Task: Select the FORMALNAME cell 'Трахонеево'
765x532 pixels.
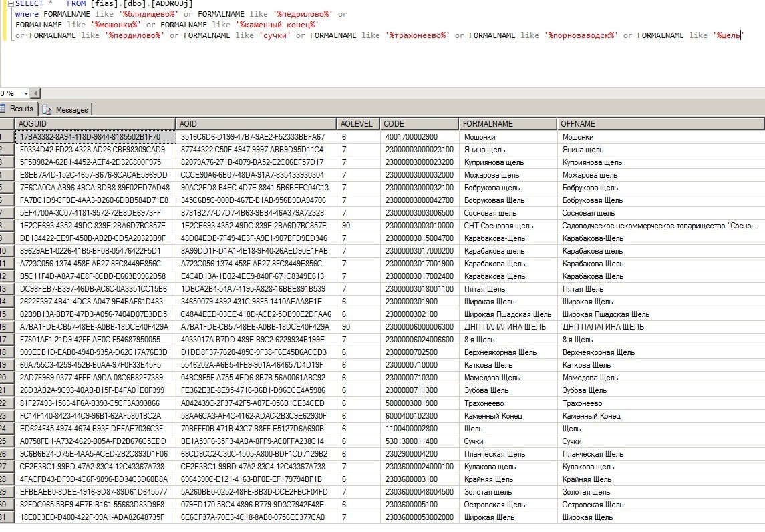Action: (508, 403)
